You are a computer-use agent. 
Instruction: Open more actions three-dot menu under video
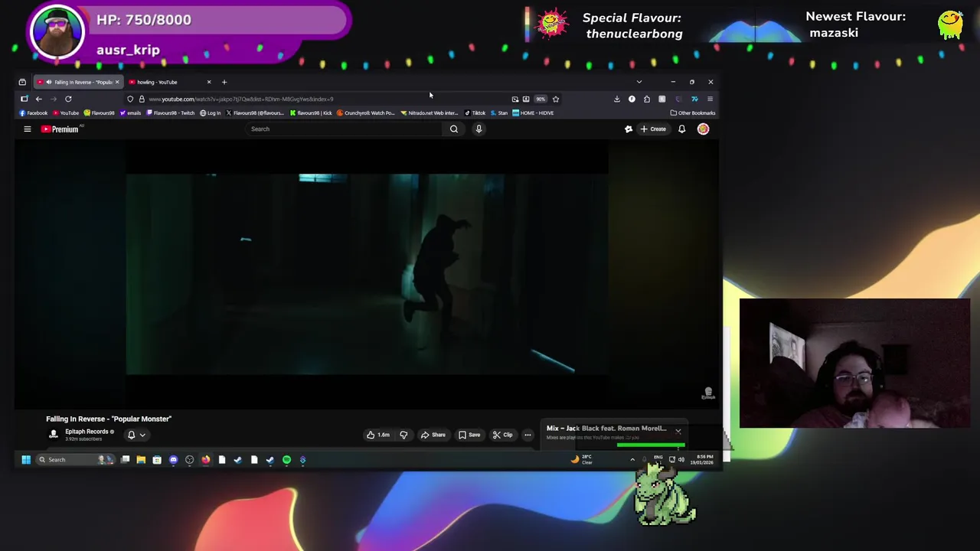point(528,435)
